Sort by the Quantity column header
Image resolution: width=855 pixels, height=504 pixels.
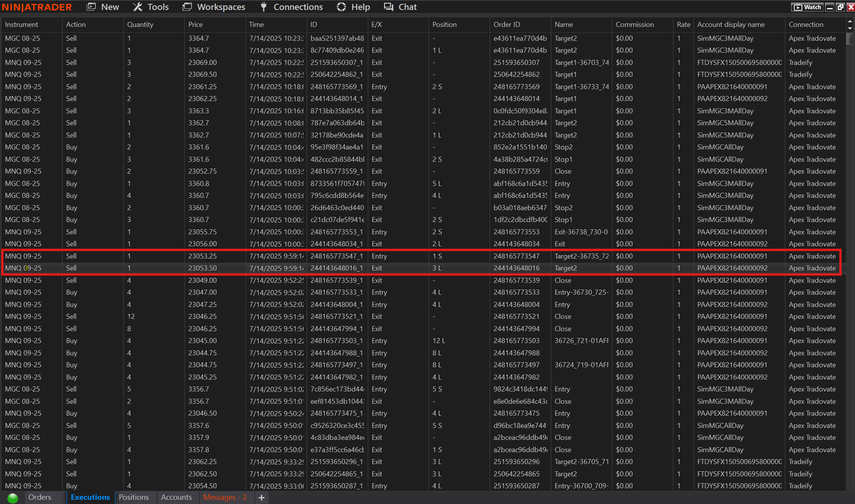pyautogui.click(x=154, y=24)
